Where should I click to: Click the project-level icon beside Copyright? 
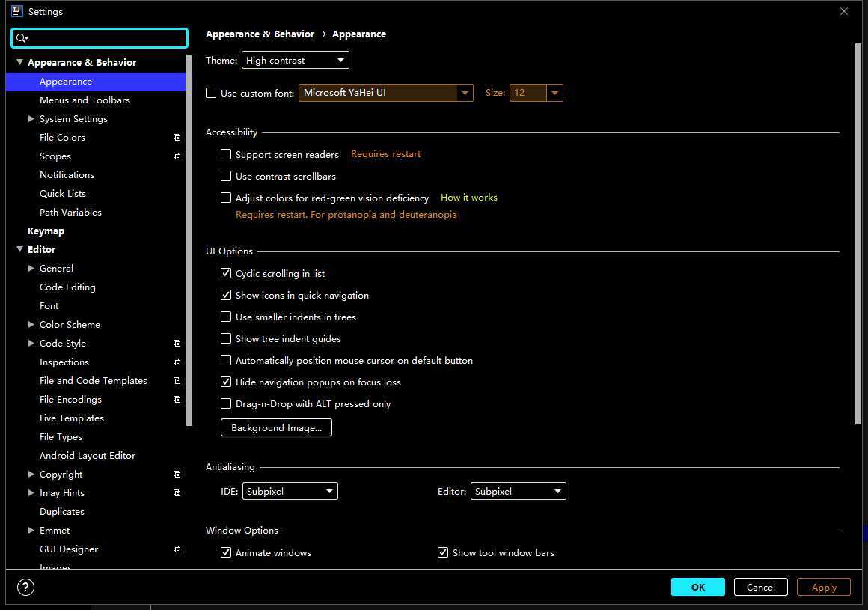point(177,475)
